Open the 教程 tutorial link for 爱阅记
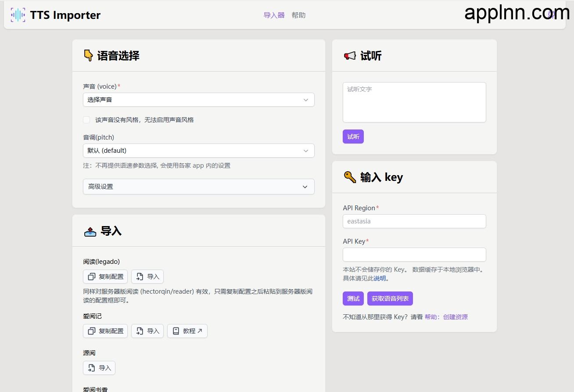The image size is (574, 392). click(187, 331)
